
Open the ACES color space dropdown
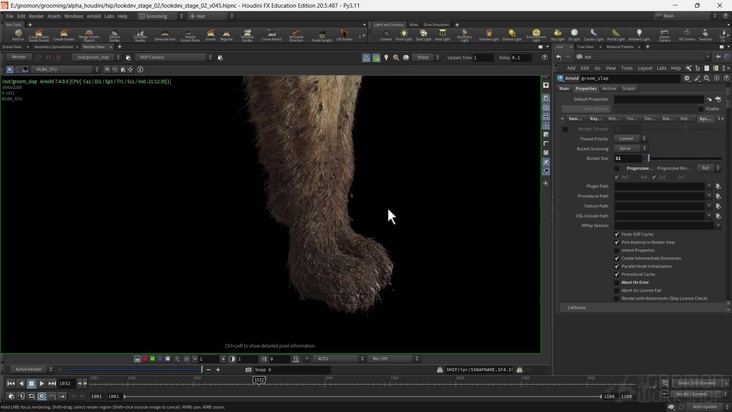point(338,359)
